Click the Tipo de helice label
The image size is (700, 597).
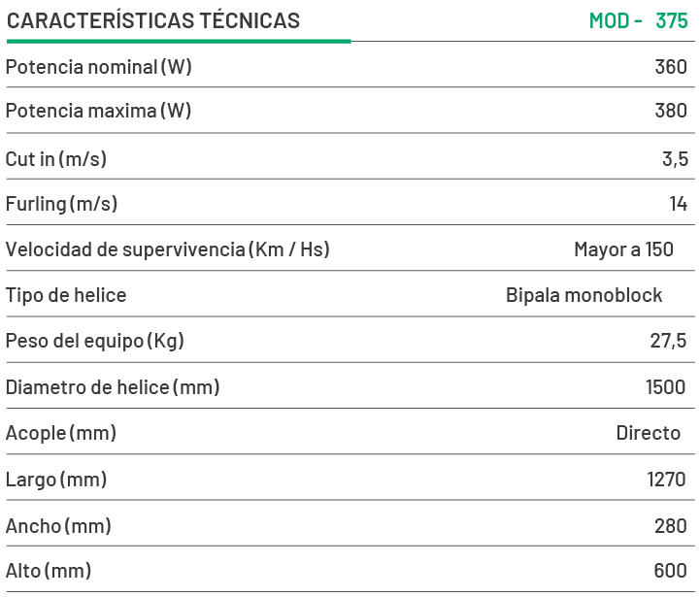click(66, 295)
